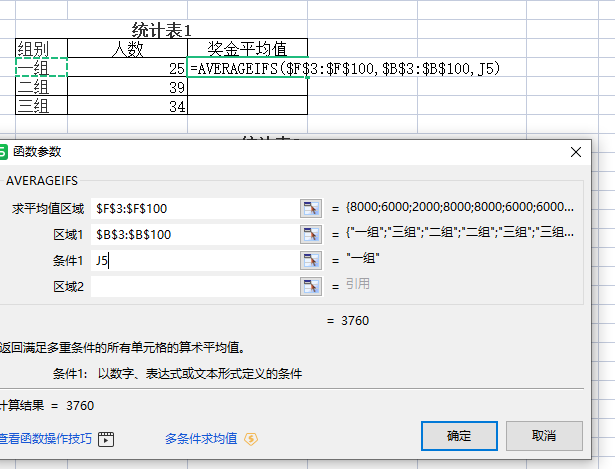The width and height of the screenshot is (615, 469).
Task: Select the cell with value 25
Action: click(x=127, y=67)
